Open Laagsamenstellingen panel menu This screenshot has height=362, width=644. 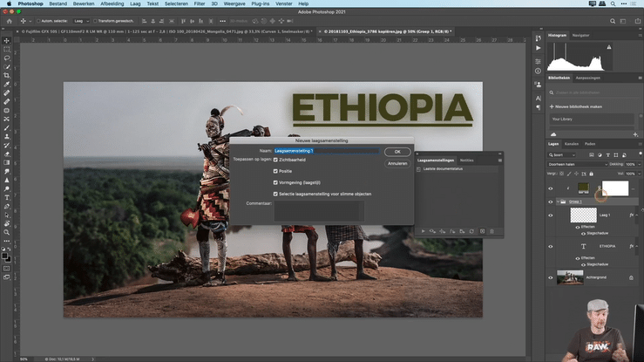click(500, 161)
